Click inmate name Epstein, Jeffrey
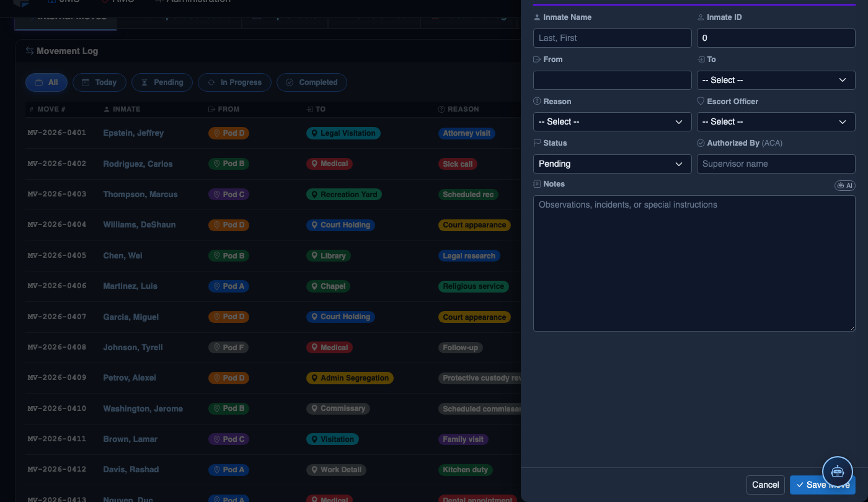Image resolution: width=868 pixels, height=502 pixels. click(x=133, y=133)
